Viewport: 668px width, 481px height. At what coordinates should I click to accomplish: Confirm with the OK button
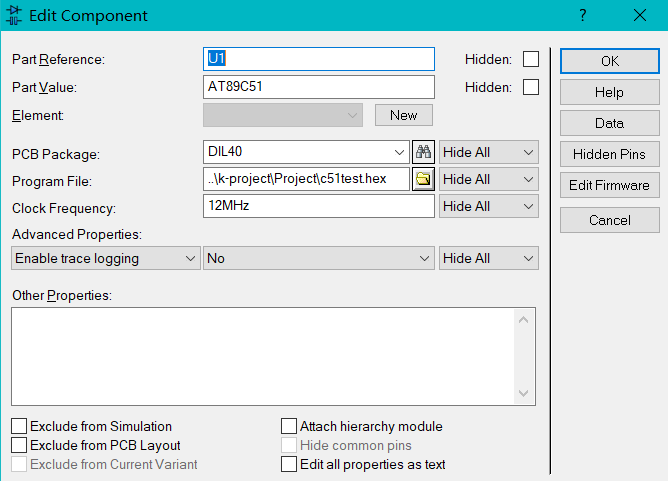[610, 61]
